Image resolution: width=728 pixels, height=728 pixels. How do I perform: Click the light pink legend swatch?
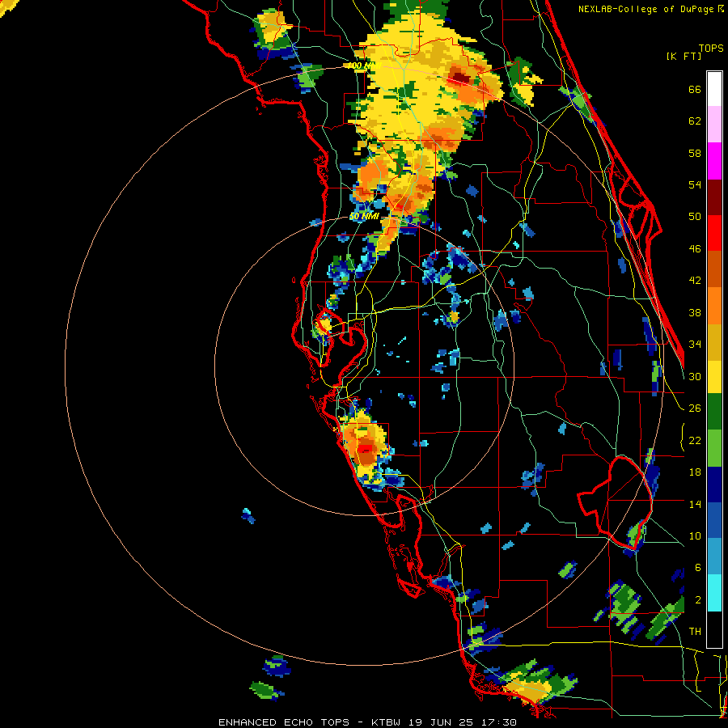[714, 125]
